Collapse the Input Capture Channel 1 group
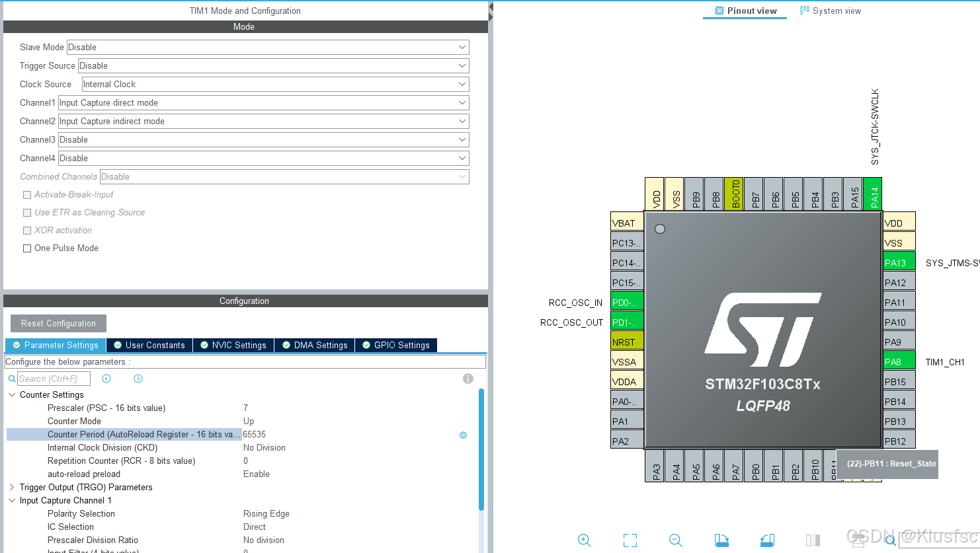This screenshot has height=553, width=980. 12,500
